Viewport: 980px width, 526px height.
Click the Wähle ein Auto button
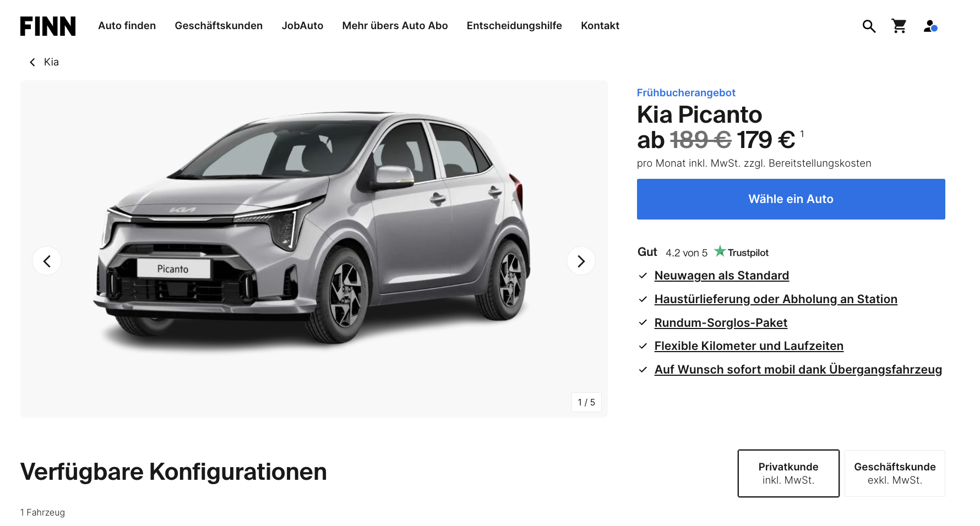click(x=791, y=199)
